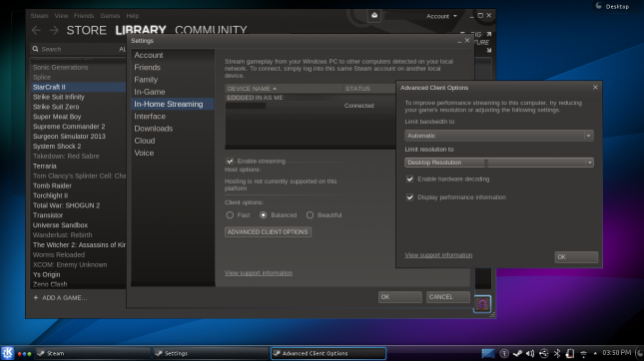The image size is (644, 361).
Task: Show hidden tray icons arrow
Action: point(595,353)
